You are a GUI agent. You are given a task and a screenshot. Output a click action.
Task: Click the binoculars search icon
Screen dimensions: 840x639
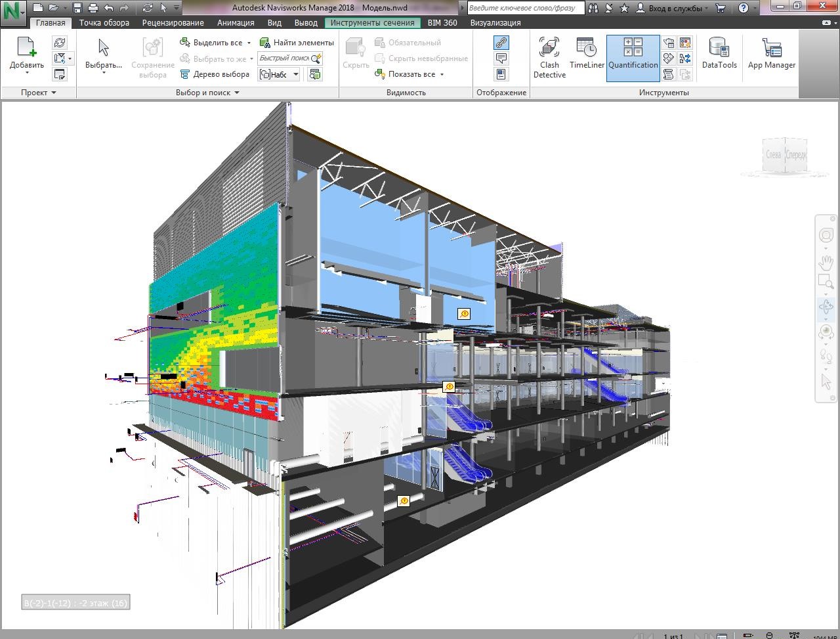pyautogui.click(x=593, y=9)
